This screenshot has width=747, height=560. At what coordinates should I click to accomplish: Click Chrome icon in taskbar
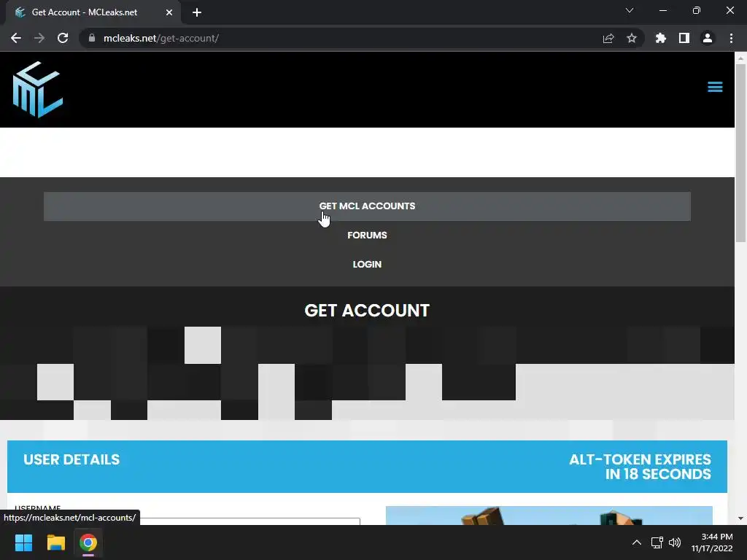[x=88, y=542]
